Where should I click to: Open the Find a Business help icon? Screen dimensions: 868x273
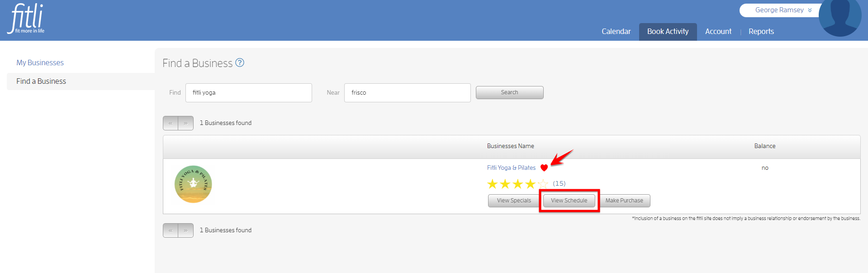click(240, 63)
